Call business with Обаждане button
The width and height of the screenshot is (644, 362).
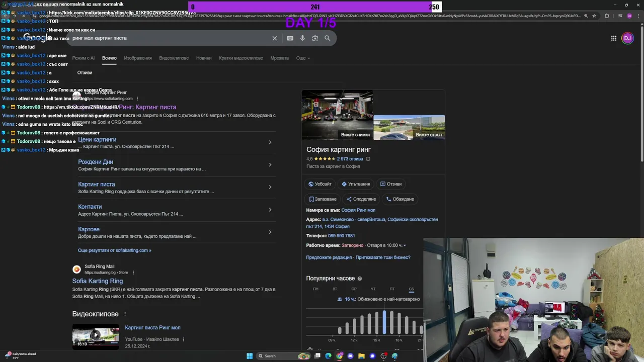[400, 199]
